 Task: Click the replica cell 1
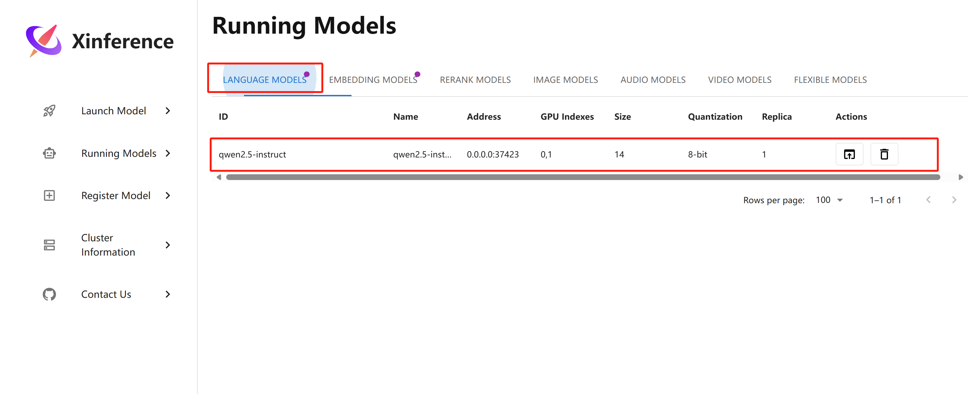[764, 154]
